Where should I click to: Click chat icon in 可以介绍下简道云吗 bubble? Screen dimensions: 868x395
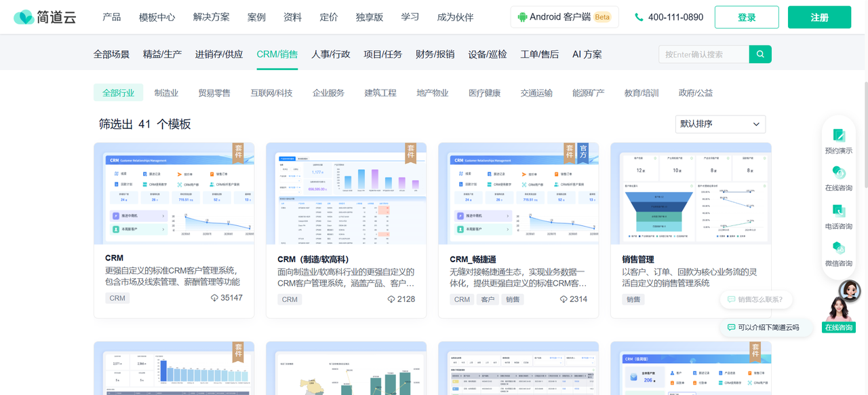[x=731, y=327]
